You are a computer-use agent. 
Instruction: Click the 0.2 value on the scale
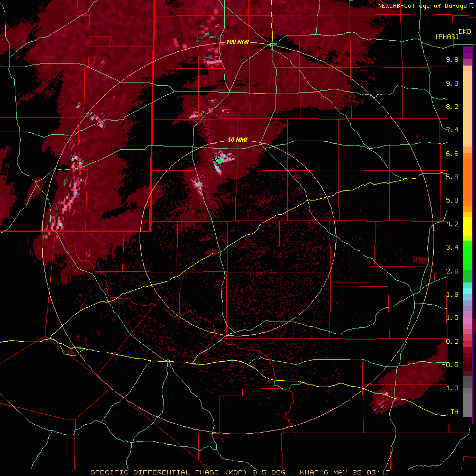[x=452, y=342]
